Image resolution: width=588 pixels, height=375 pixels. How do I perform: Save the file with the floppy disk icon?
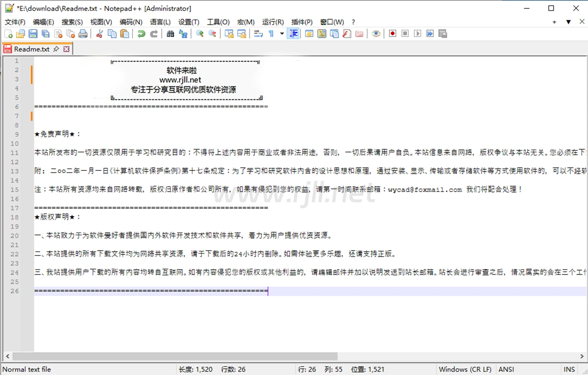pos(33,34)
